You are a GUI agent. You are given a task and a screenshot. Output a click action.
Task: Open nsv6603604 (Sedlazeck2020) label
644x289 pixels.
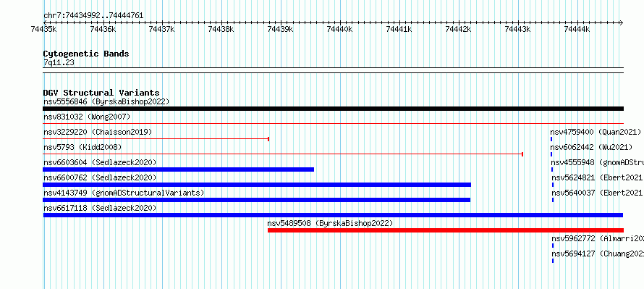[100, 162]
